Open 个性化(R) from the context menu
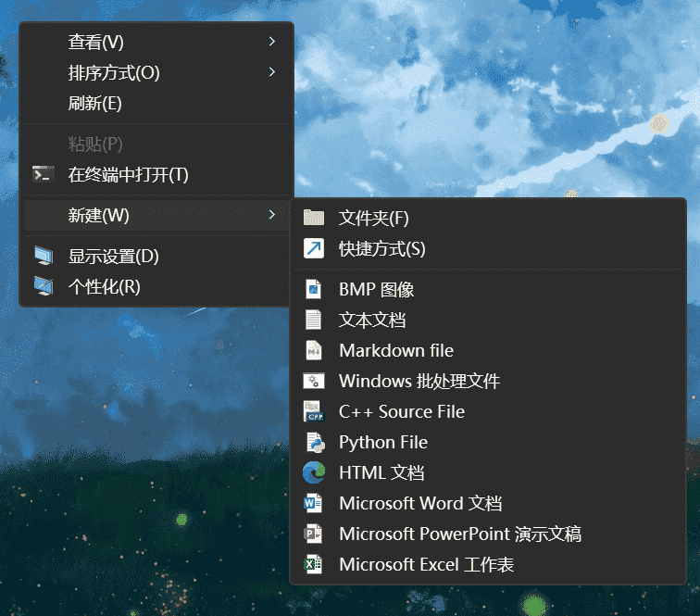 coord(104,286)
